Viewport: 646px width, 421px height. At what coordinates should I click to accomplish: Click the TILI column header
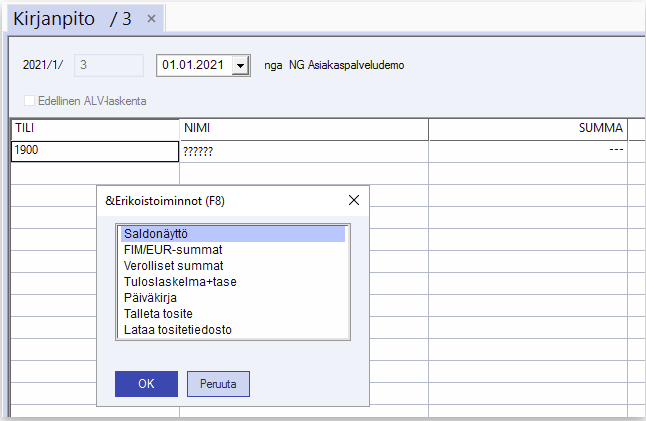point(95,129)
